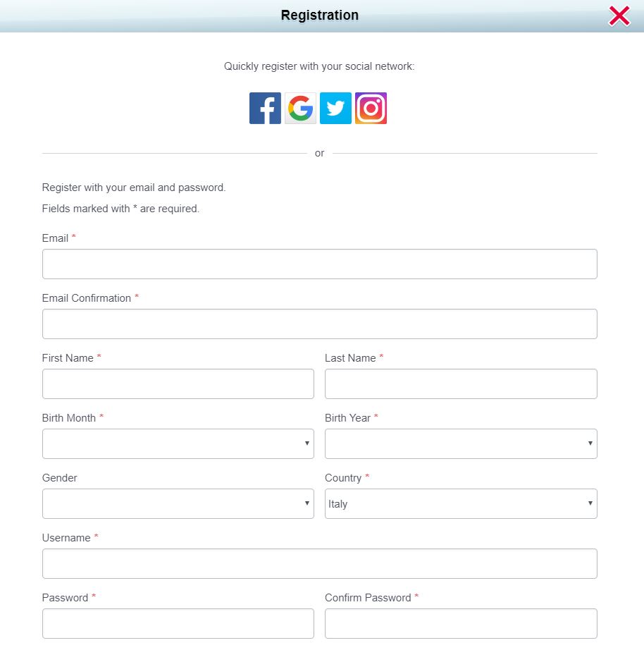Register using the Facebook icon
Viewport: 644px width, 650px height.
coord(265,109)
